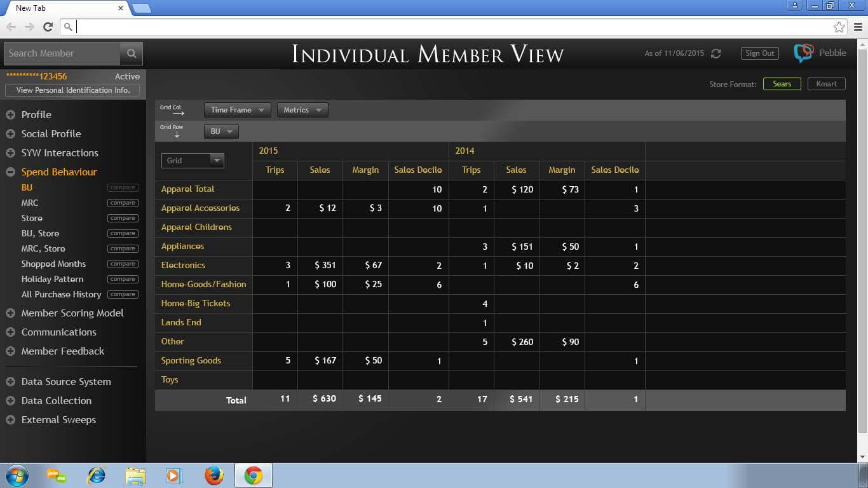This screenshot has height=488, width=868.
Task: Switch store format to Sears
Action: 782,84
